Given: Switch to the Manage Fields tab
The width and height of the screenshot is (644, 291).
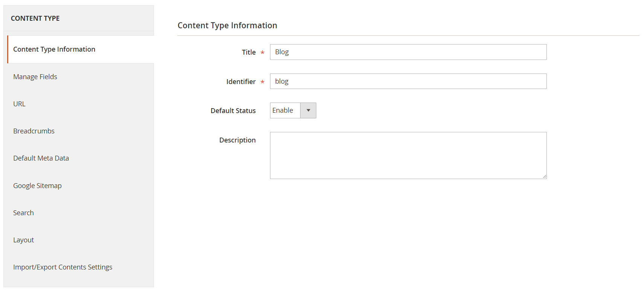Looking at the screenshot, I should 35,77.
